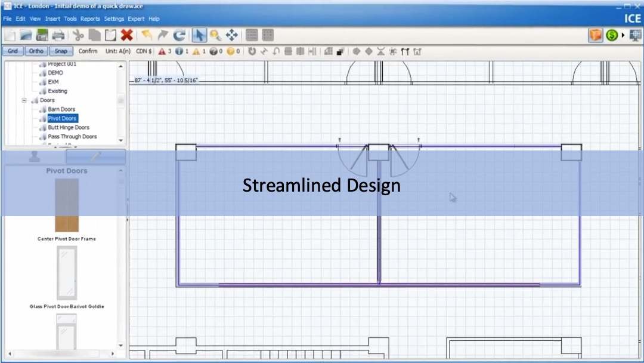
Task: Select Butt Hinge Doors in the tree
Action: (69, 127)
